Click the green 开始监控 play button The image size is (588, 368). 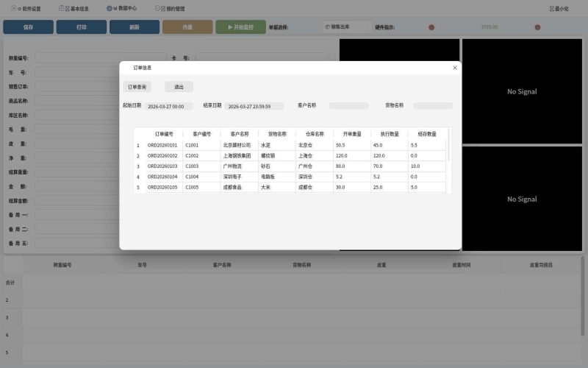point(235,27)
